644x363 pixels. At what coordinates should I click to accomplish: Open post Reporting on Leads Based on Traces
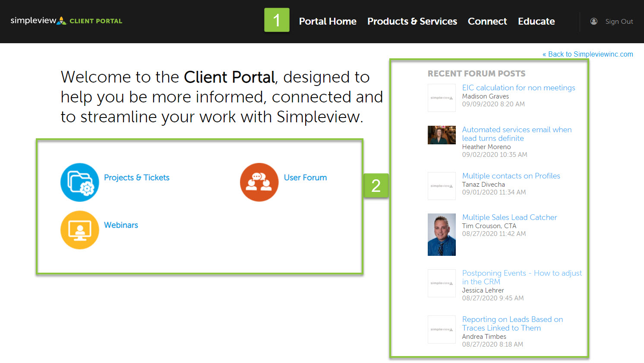[512, 324]
